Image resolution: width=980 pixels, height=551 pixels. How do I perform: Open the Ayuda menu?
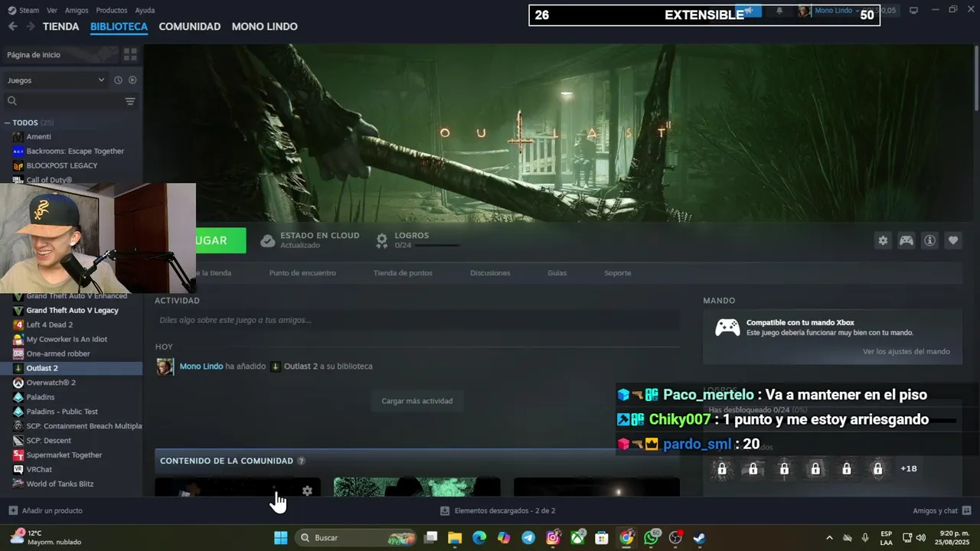tap(145, 10)
